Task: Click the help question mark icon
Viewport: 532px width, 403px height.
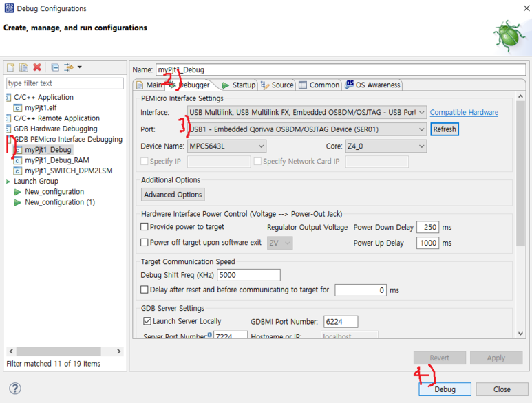Action: coord(15,389)
